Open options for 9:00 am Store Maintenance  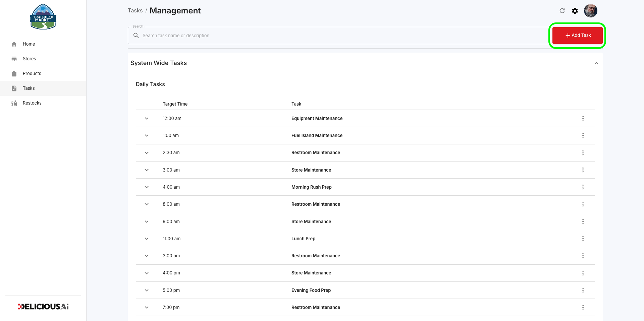[x=583, y=221]
